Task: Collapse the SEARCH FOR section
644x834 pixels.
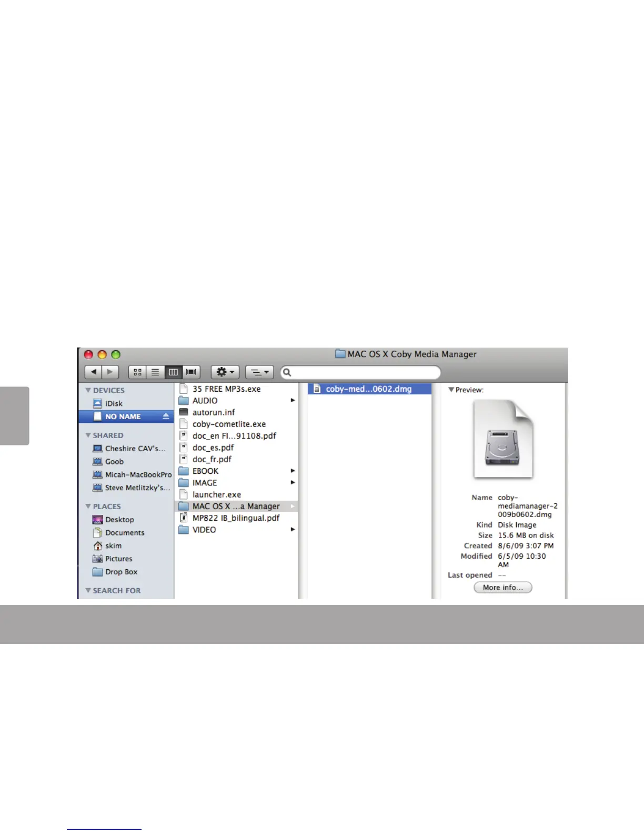Action: tap(88, 591)
